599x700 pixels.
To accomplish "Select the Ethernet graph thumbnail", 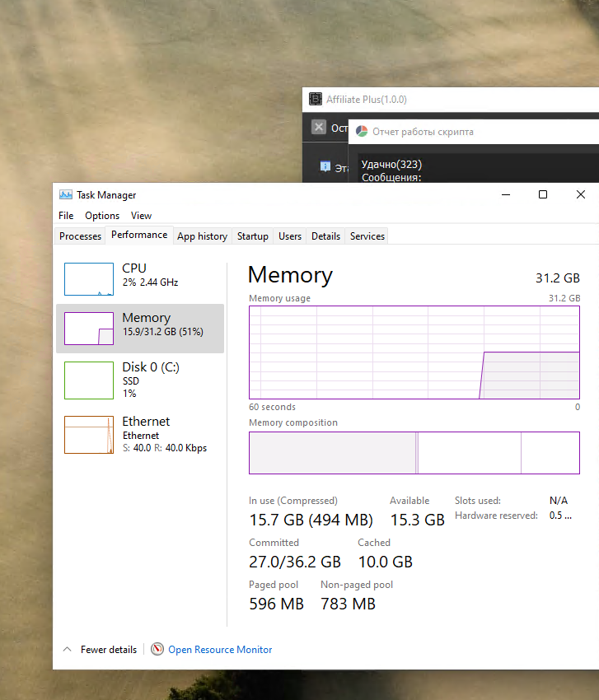I will [89, 435].
